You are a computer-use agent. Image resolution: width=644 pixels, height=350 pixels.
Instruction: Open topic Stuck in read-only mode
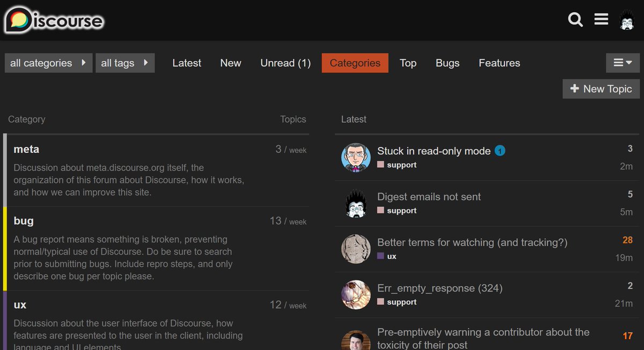tap(434, 151)
